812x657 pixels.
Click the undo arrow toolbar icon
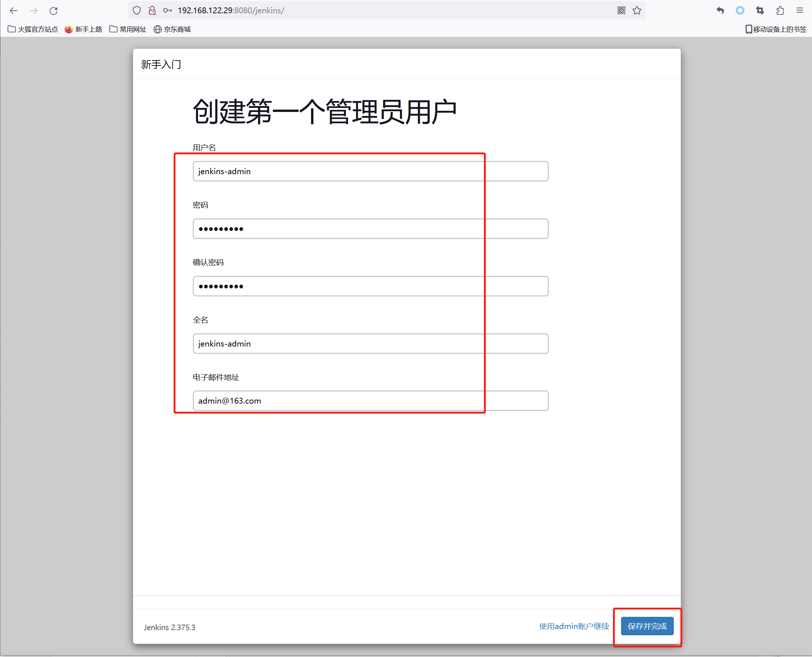coord(720,11)
